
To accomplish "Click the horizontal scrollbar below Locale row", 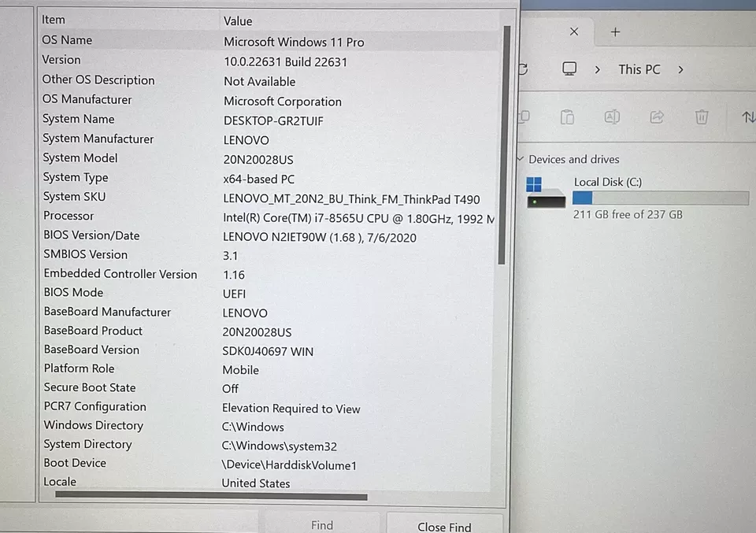I will pyautogui.click(x=211, y=496).
